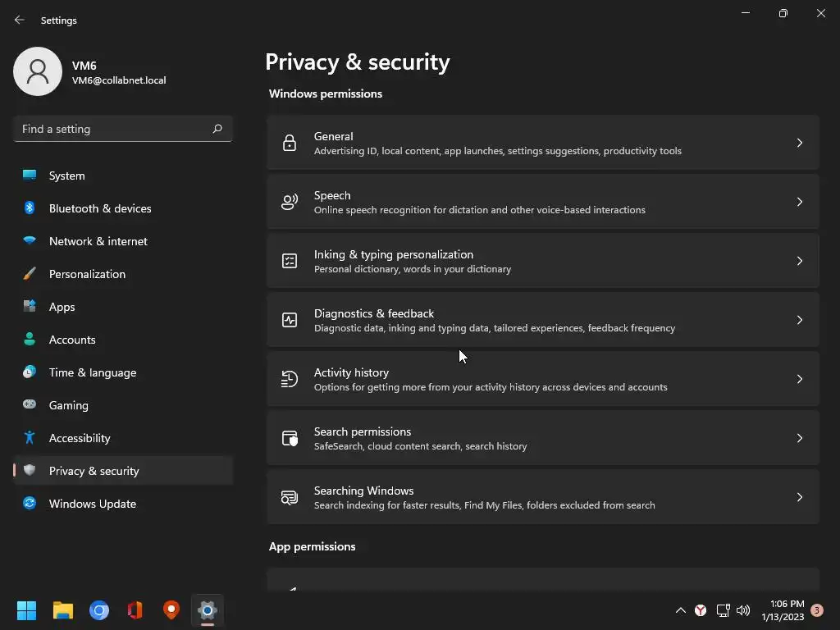This screenshot has width=840, height=630.
Task: Click the Search permissions shield icon
Action: coord(290,438)
